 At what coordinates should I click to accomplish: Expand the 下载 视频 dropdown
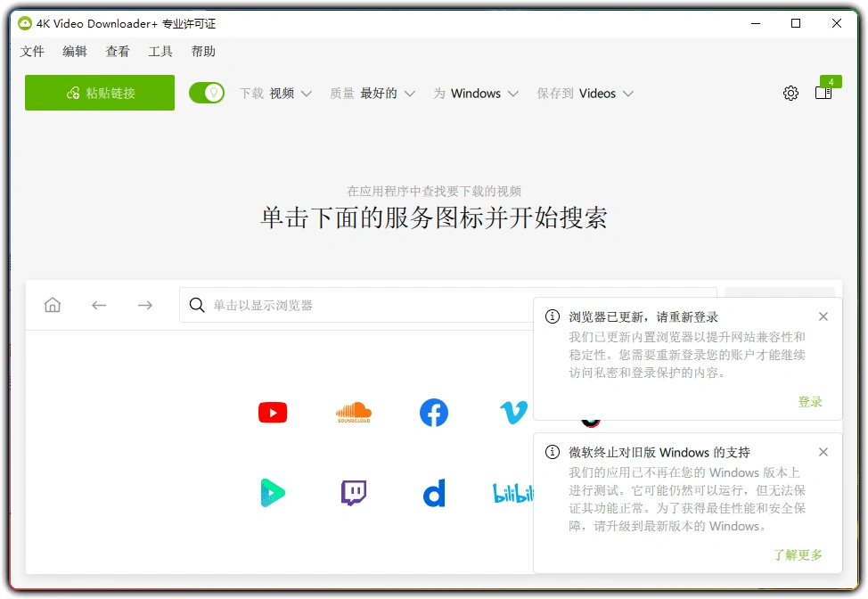275,93
